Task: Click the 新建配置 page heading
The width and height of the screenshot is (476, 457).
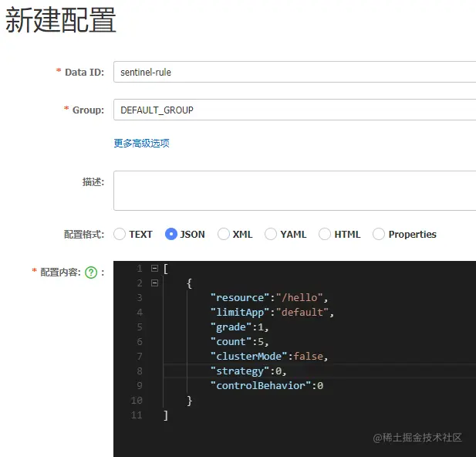Action: pos(61,20)
